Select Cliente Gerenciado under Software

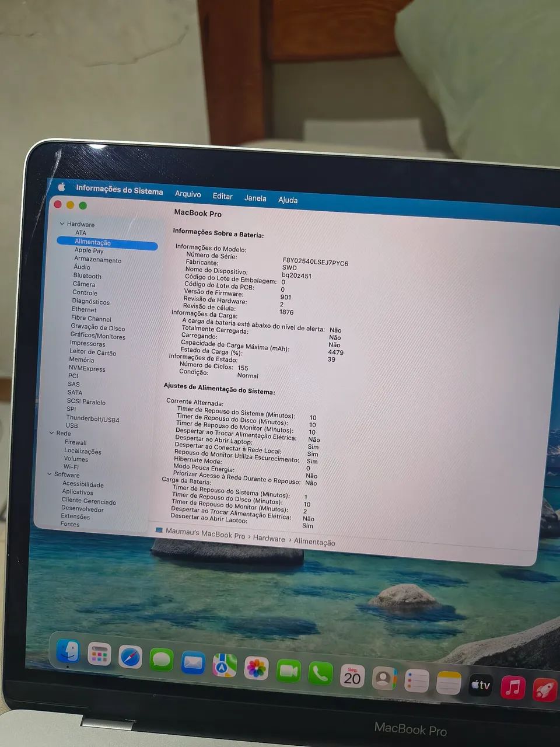89,501
